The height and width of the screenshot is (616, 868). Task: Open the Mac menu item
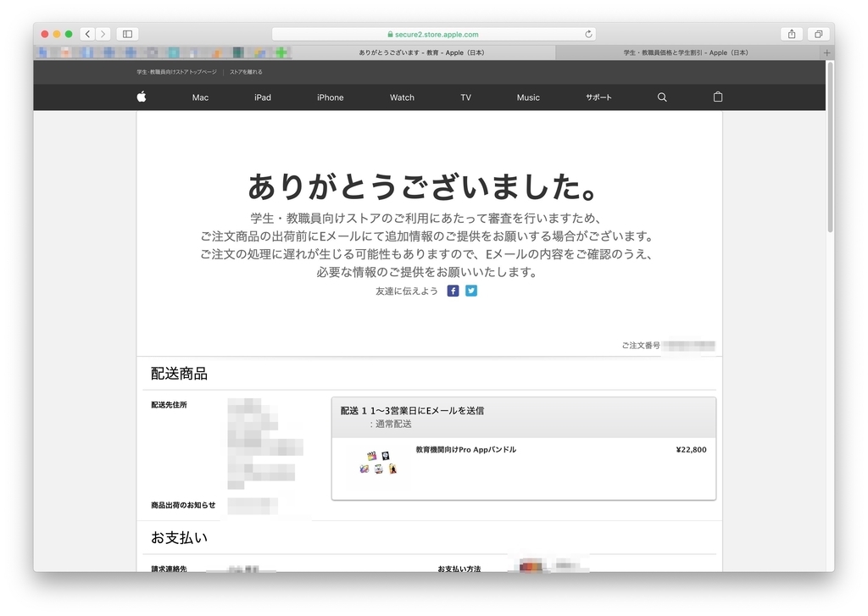click(x=200, y=97)
